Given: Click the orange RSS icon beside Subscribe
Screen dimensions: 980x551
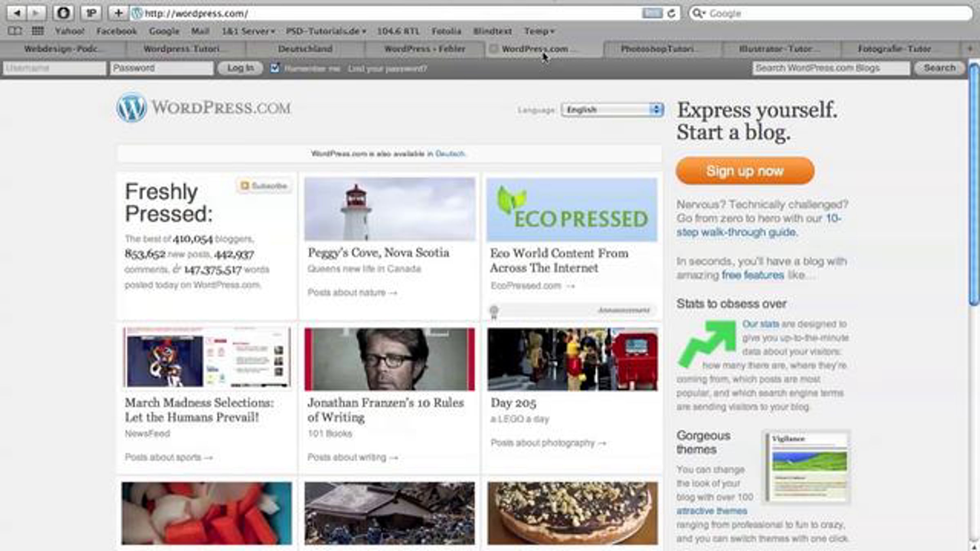Looking at the screenshot, I should [x=245, y=186].
